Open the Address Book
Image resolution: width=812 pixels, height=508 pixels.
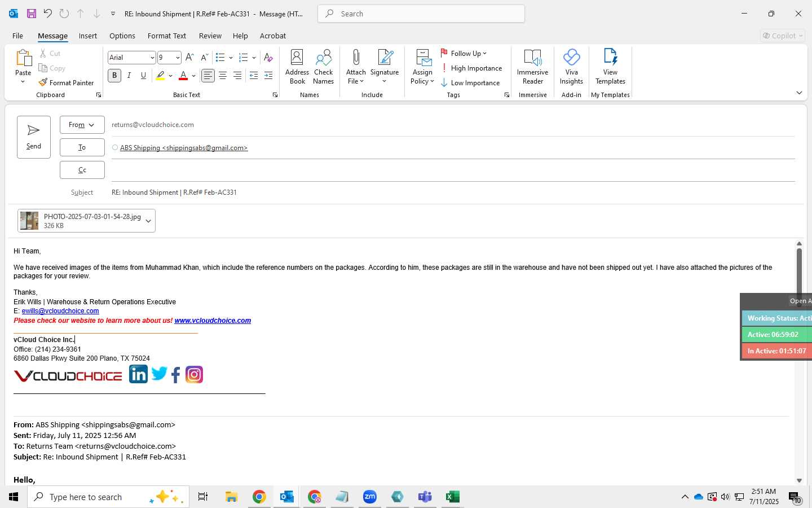pos(297,67)
